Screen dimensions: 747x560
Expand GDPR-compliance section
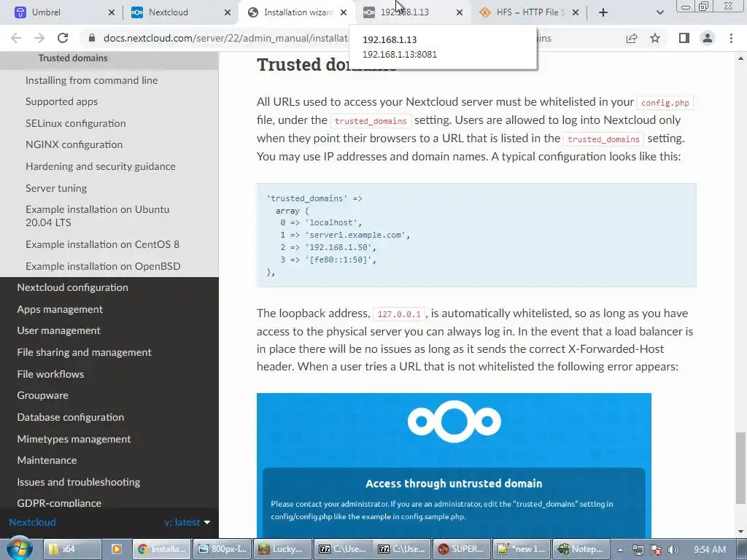pos(59,503)
